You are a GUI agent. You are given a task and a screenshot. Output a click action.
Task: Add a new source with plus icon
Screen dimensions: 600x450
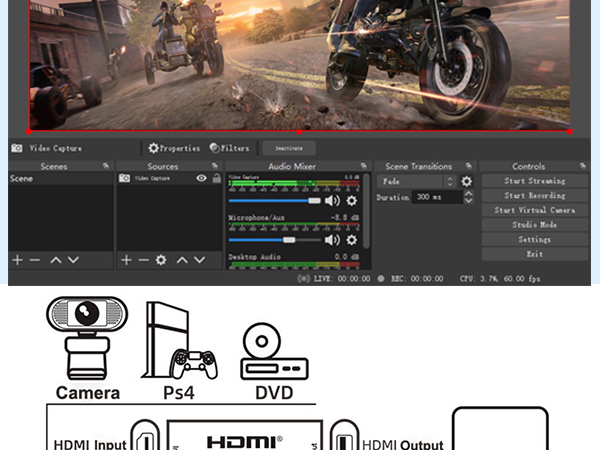tap(126, 260)
